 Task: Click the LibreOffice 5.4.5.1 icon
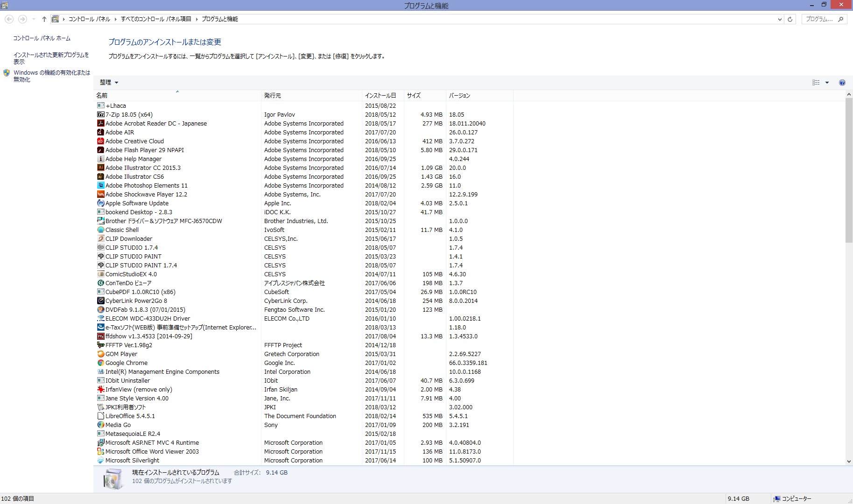pyautogui.click(x=100, y=416)
